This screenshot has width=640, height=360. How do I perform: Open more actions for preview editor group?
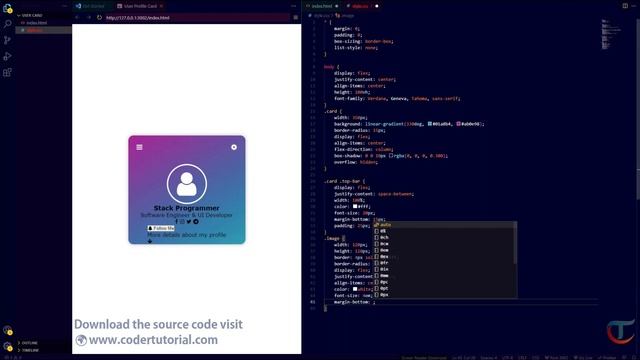pyautogui.click(x=293, y=6)
